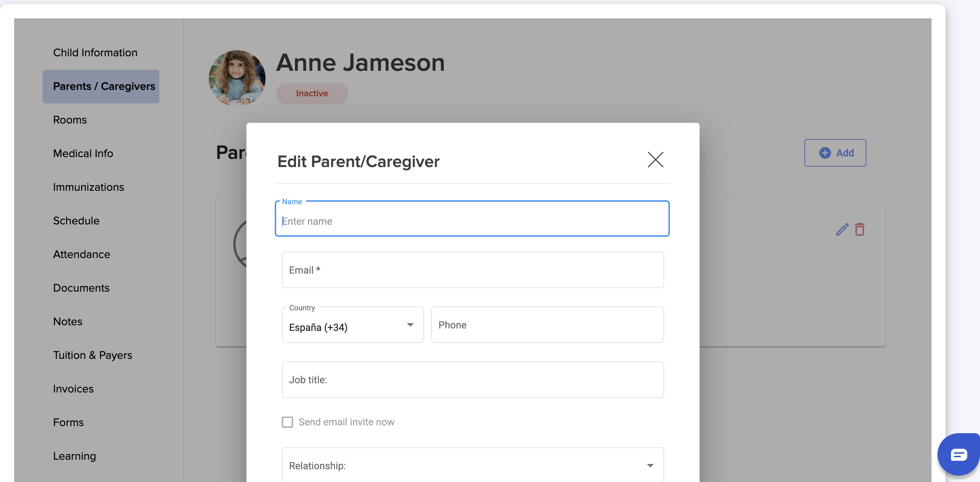This screenshot has height=482, width=980.
Task: Focus the Phone number field
Action: 547,325
